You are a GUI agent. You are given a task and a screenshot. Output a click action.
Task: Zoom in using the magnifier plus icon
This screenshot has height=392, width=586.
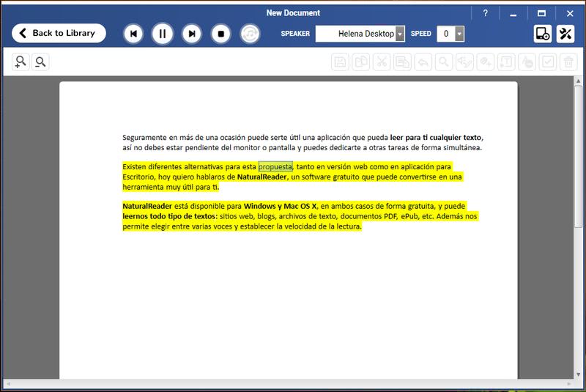[21, 62]
